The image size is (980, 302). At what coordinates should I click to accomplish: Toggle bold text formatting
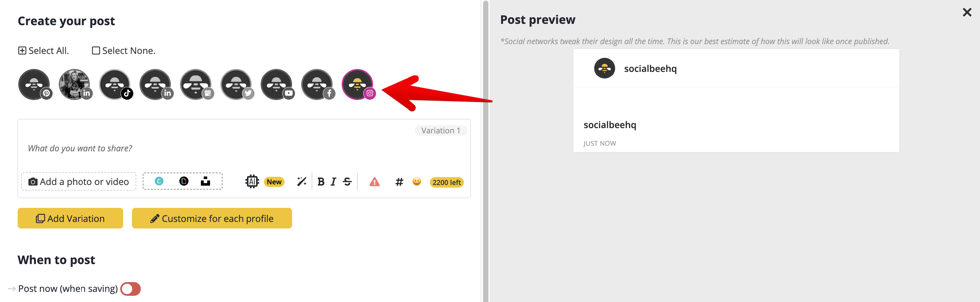click(x=321, y=182)
